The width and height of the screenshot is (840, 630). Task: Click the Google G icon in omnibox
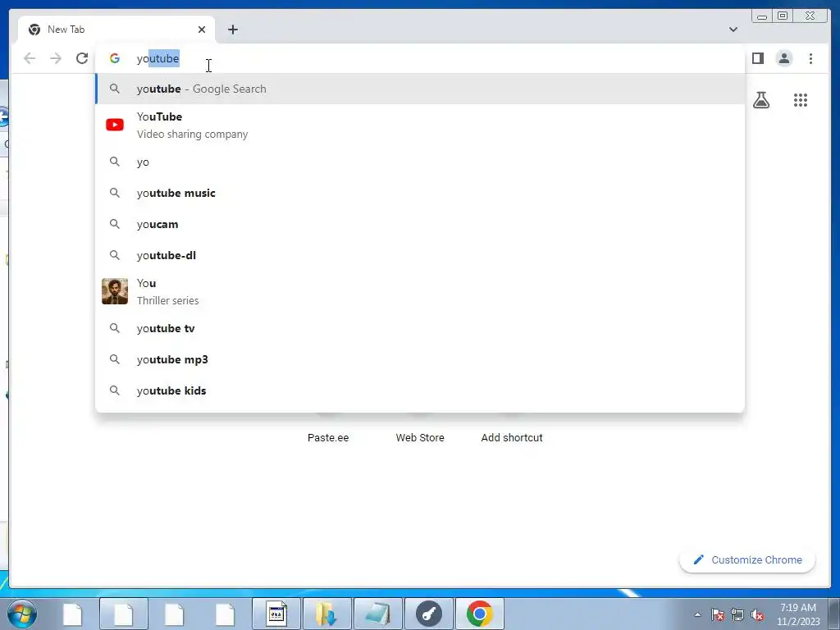pos(115,58)
